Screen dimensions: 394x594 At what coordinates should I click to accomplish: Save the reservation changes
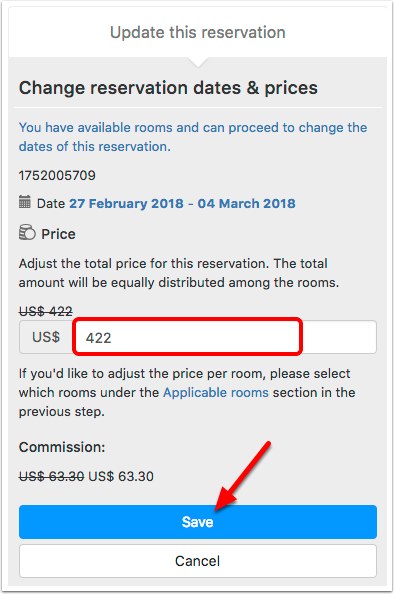pyautogui.click(x=198, y=522)
